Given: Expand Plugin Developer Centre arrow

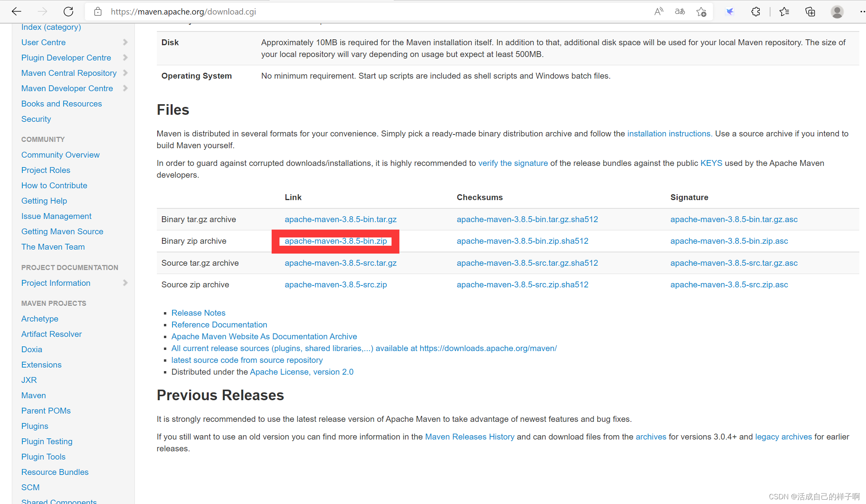Looking at the screenshot, I should point(125,57).
